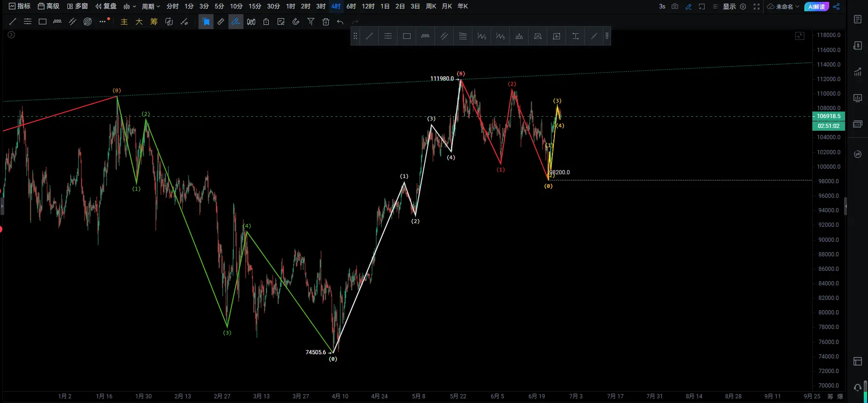Open the customer support headset icon
Image resolution: width=868 pixels, height=403 pixels.
(x=858, y=387)
